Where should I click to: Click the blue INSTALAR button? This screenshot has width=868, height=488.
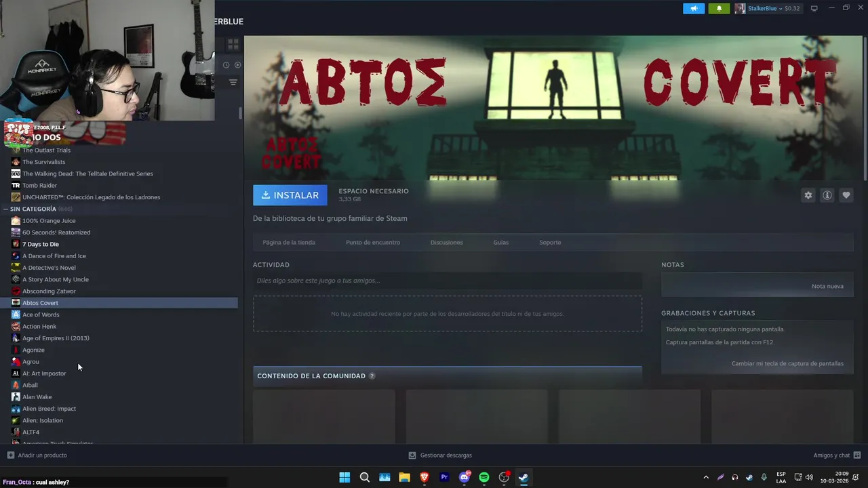(290, 195)
